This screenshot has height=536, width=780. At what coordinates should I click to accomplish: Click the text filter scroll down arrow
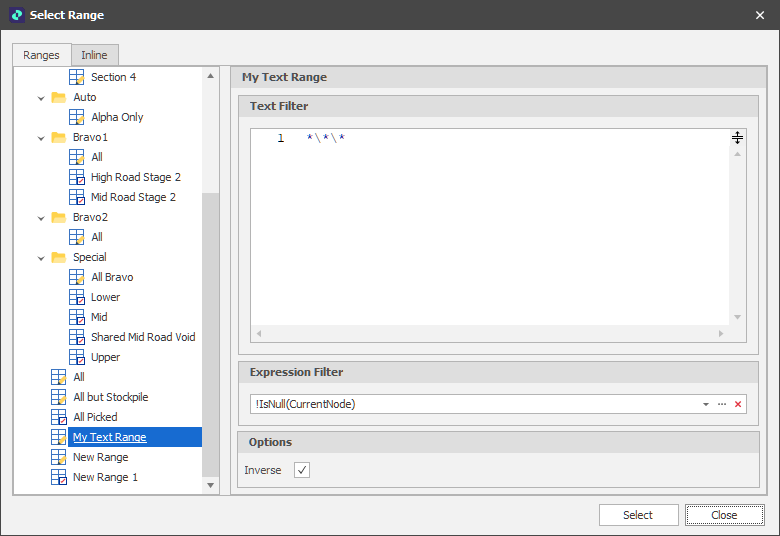pos(737,317)
